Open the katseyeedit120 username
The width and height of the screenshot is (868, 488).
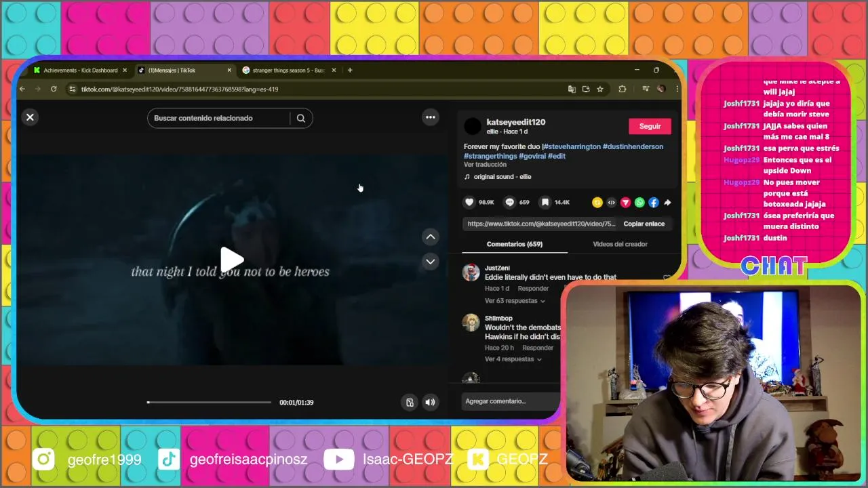(516, 122)
